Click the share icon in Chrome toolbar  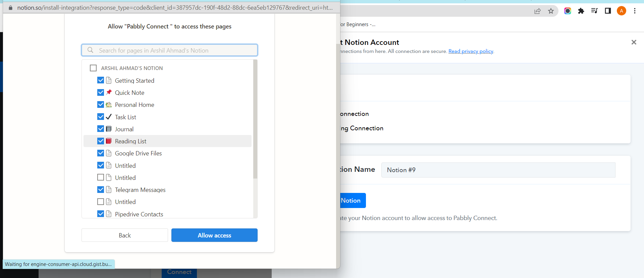click(x=537, y=11)
